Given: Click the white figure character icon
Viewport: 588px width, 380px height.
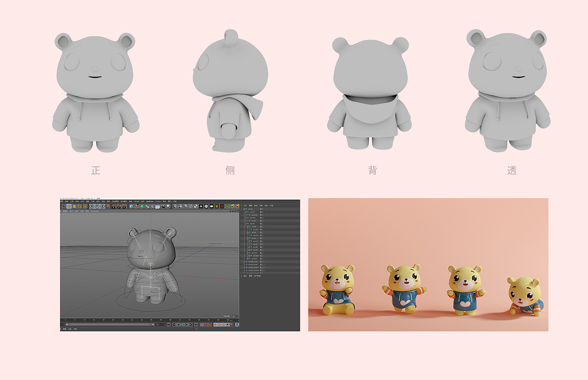Looking at the screenshot, I should [201, 206].
